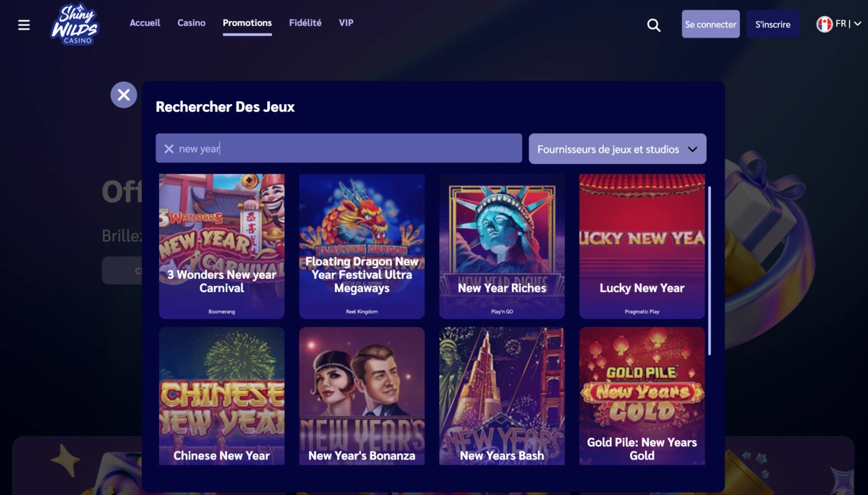Open the hamburger navigation menu
This screenshot has width=868, height=495.
(x=24, y=24)
